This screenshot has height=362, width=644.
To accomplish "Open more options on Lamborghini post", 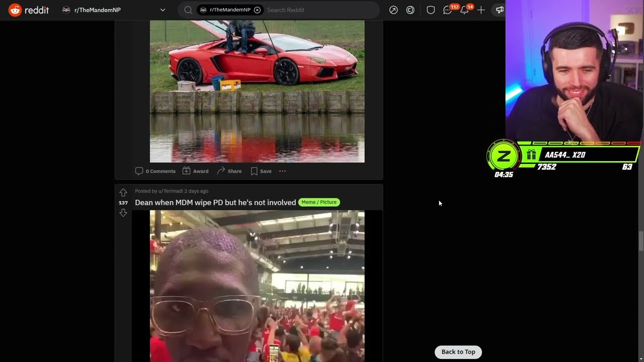I will (282, 171).
